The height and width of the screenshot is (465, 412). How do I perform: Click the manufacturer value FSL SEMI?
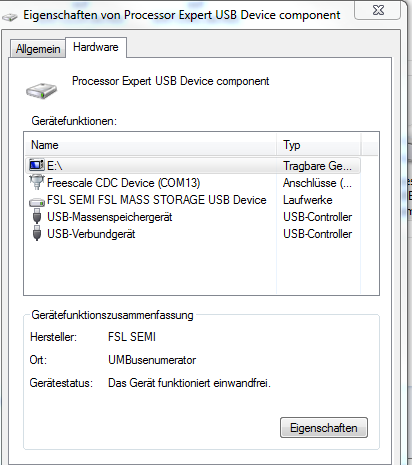click(132, 337)
